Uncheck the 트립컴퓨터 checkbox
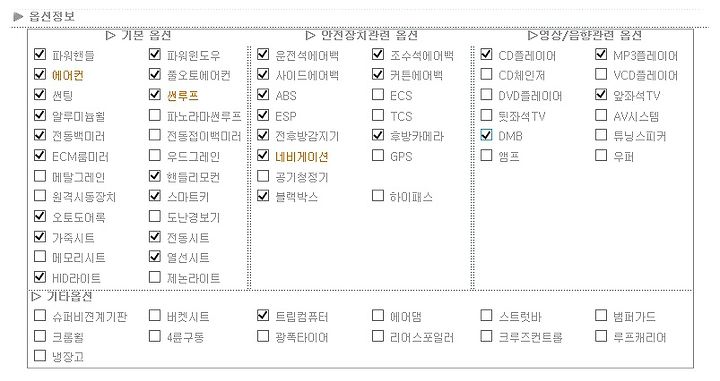The image size is (720, 381). pos(263,315)
